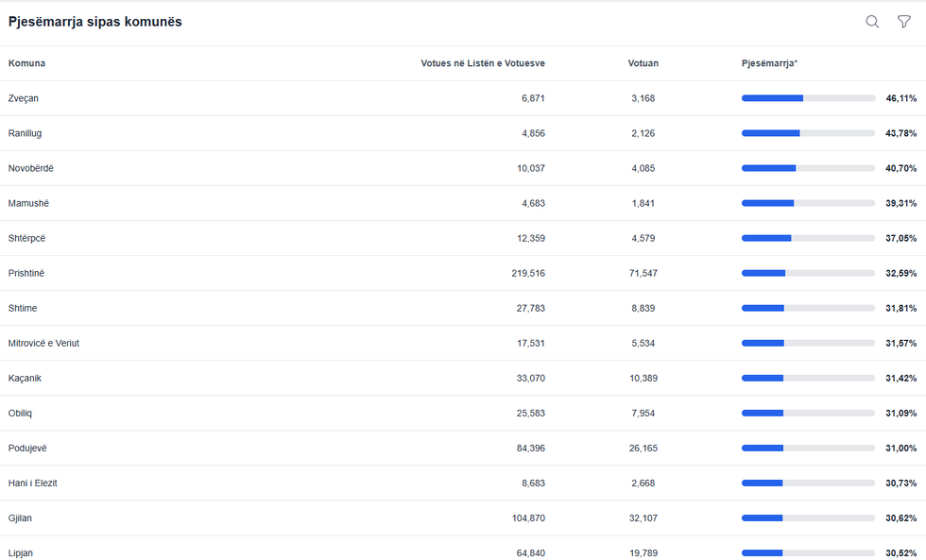Viewport: 926px width, 560px height.
Task: Click Podujevë voters count 84,396
Action: pos(530,448)
